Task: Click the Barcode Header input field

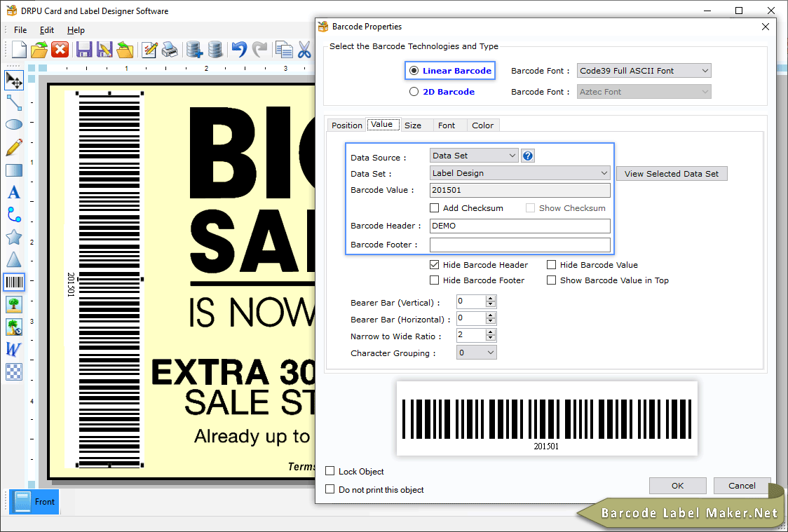Action: coord(520,226)
